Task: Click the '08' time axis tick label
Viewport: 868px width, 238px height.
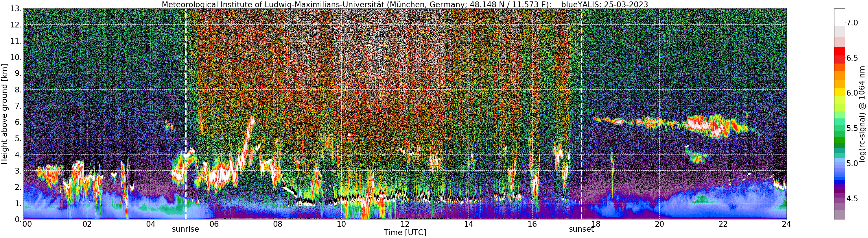Action: (278, 224)
